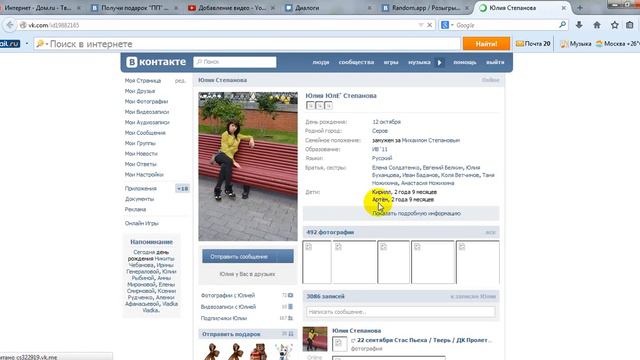Image resolution: width=640 pixels, height=360 pixels.
Task: Click the все link beside photos
Action: coord(490,232)
